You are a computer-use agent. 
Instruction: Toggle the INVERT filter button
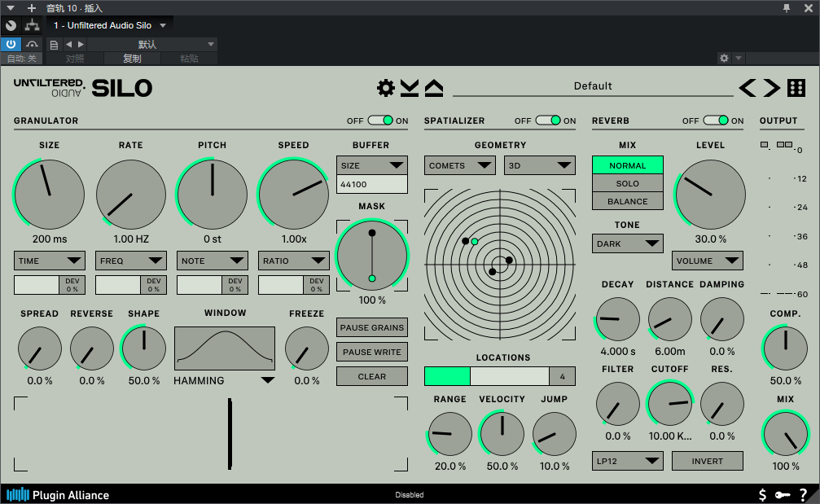707,461
